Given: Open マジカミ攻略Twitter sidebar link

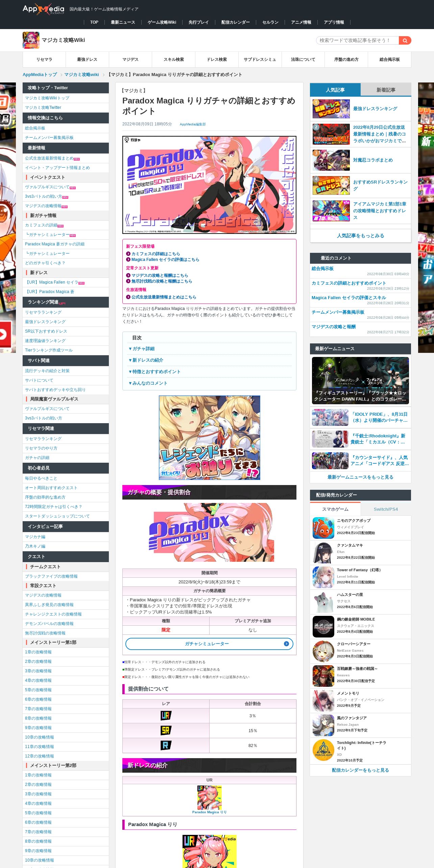Looking at the screenshot, I should (x=43, y=107).
